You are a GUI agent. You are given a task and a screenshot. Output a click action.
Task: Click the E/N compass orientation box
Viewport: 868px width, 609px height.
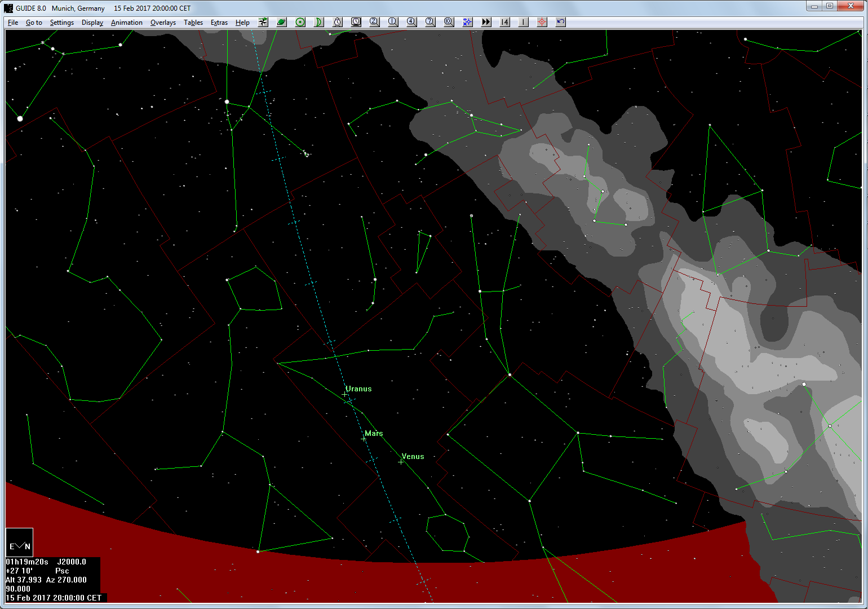click(20, 542)
